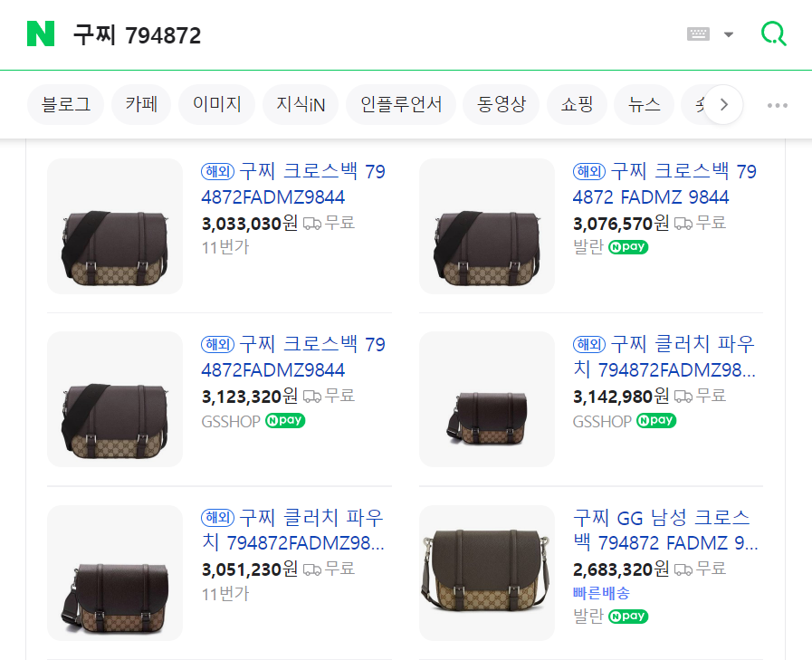Select the 이미지 tab
The image size is (812, 660).
tap(216, 104)
